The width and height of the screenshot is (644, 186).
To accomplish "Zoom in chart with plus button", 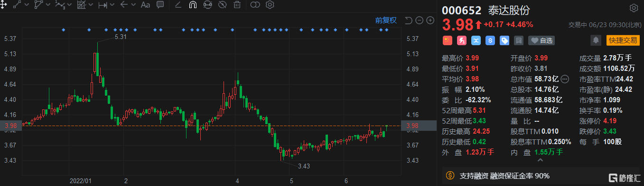I will pos(430,20).
